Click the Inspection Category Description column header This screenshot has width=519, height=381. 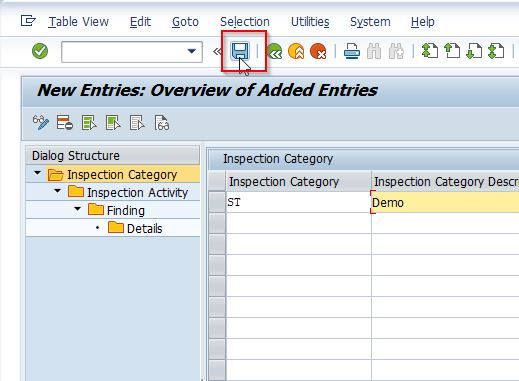click(x=445, y=182)
